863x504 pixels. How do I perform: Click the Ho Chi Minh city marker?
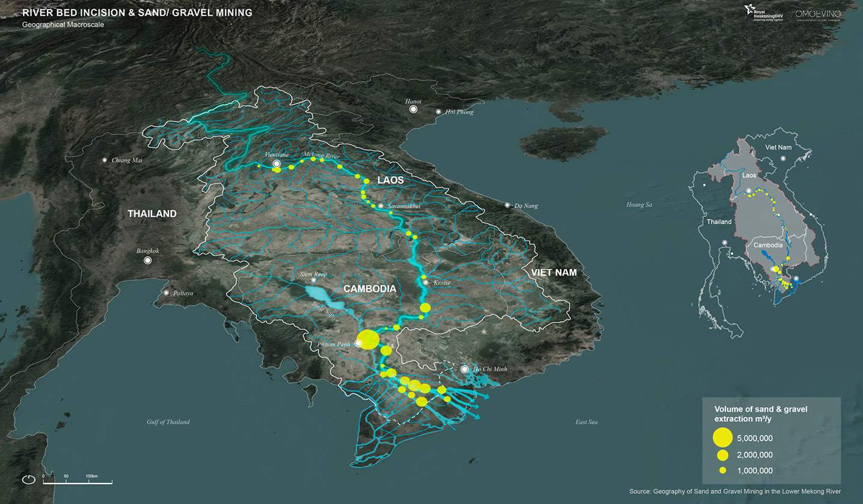point(465,369)
